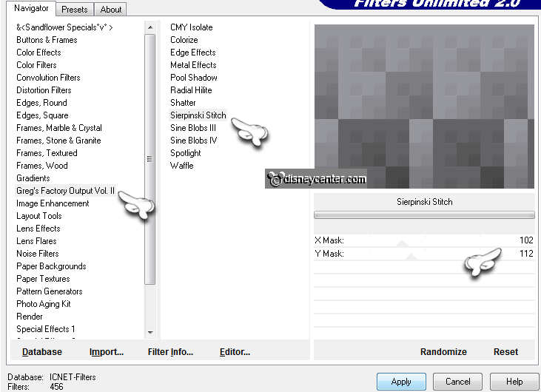Click the Y Mask value 112

click(x=526, y=254)
